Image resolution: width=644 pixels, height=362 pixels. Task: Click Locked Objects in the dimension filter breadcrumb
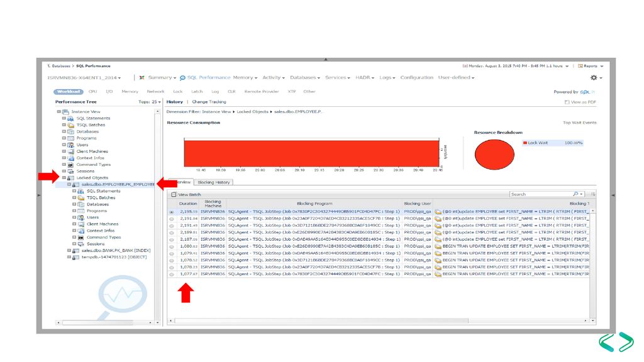click(253, 112)
